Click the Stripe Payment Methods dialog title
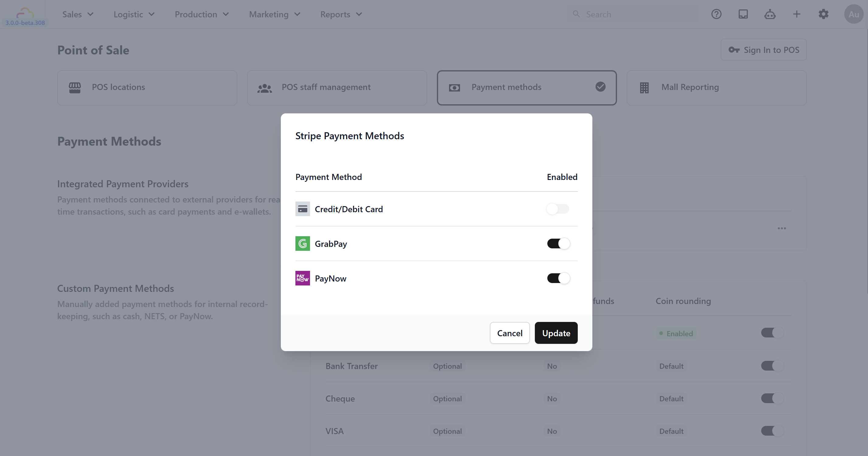Screen dimensions: 868x456 350,136
